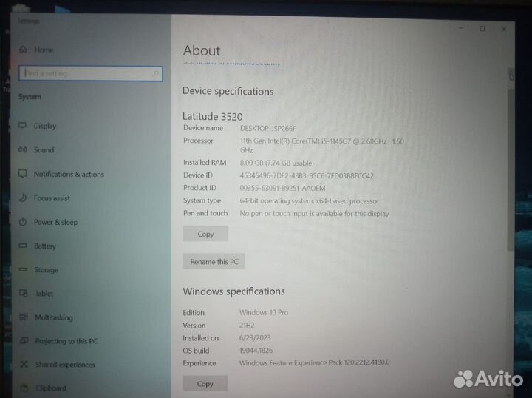
Task: Click Product ID 00355-63091-89251-AAOEM
Action: [x=282, y=188]
